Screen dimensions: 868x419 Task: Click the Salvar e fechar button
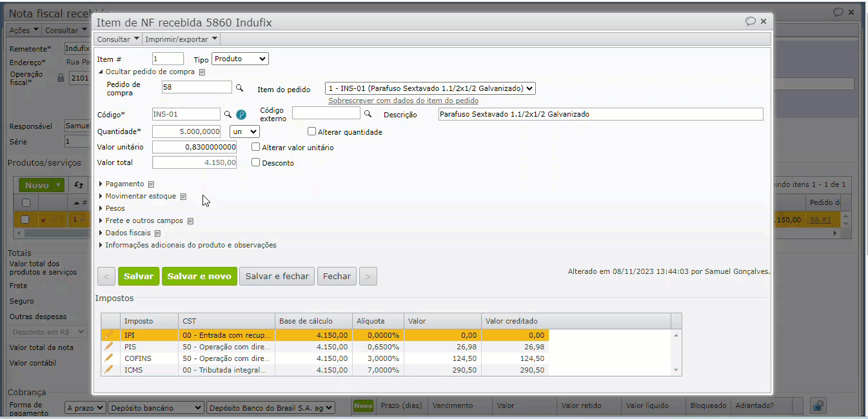tap(277, 277)
